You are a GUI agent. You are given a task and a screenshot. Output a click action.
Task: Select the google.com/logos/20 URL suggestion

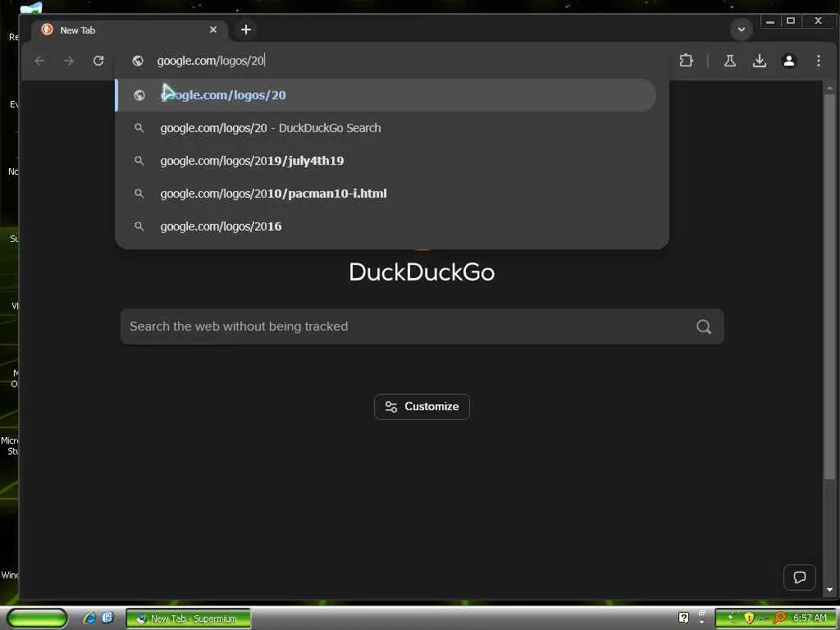click(386, 95)
